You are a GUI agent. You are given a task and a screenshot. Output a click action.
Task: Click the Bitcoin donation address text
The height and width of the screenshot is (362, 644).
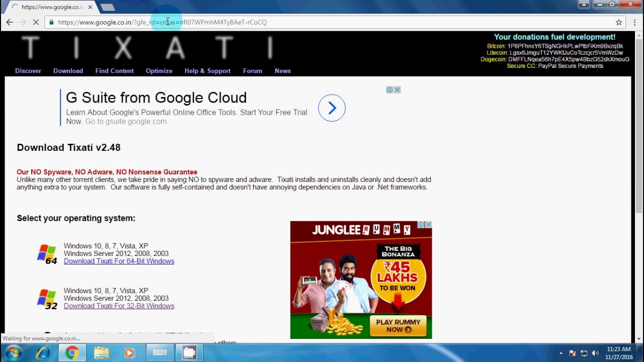tap(565, 46)
